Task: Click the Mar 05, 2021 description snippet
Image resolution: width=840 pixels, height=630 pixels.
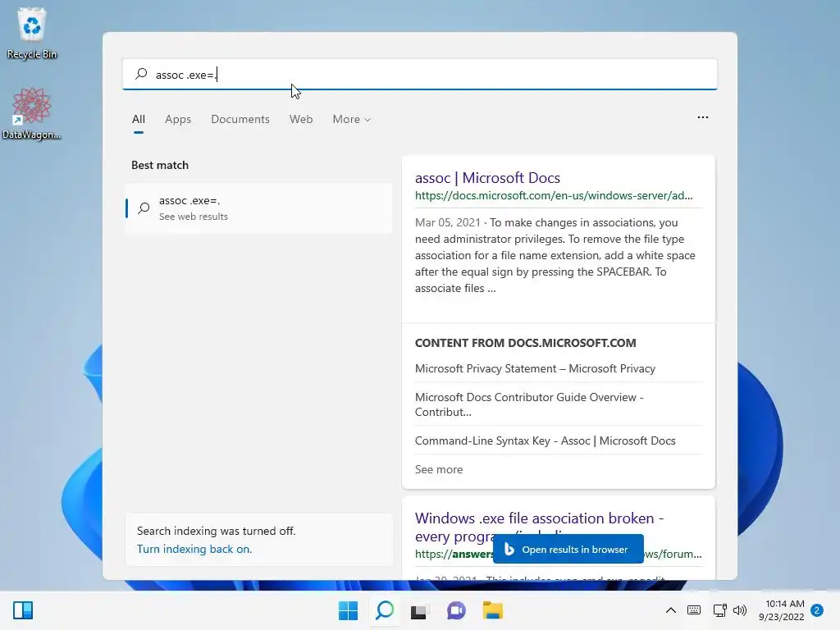Action: (555, 256)
